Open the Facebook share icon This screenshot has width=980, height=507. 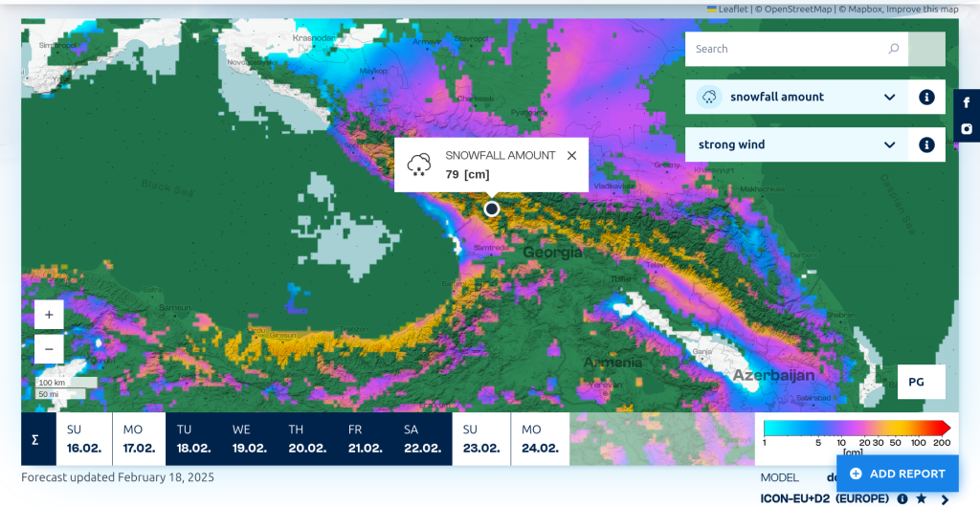[x=967, y=102]
